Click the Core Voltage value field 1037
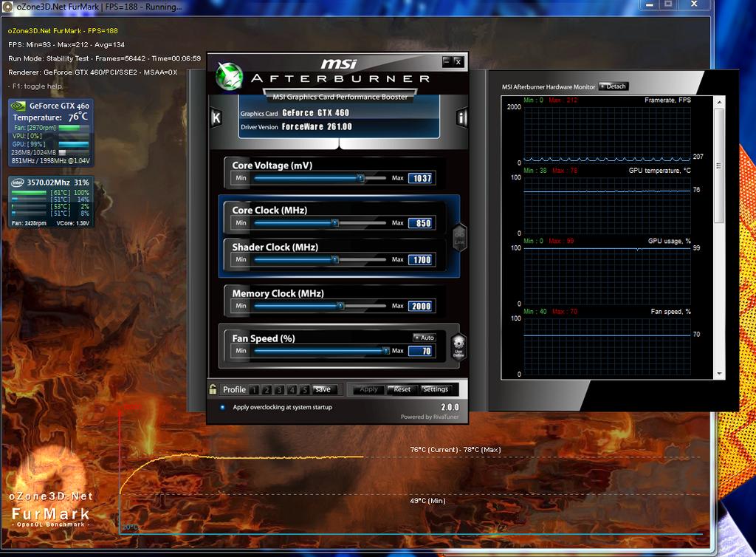Screen dimensions: 756x557 click(422, 179)
